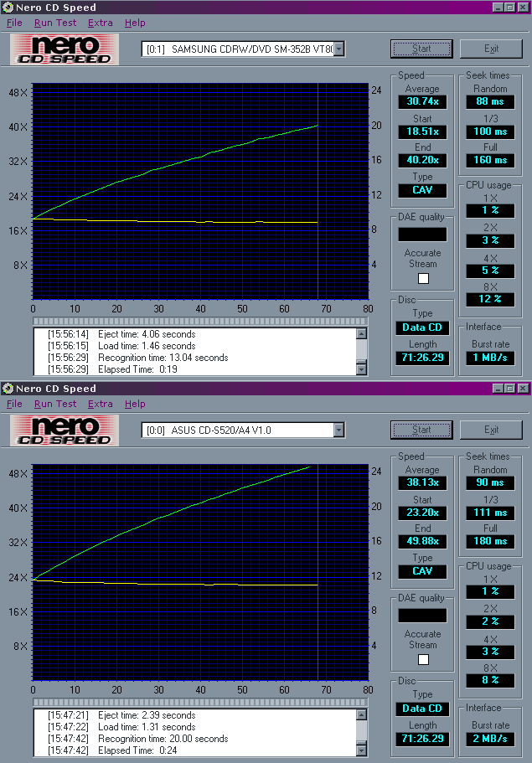Click 8X CPU usage value 8 %
This screenshot has height=763, width=532.
click(490, 680)
